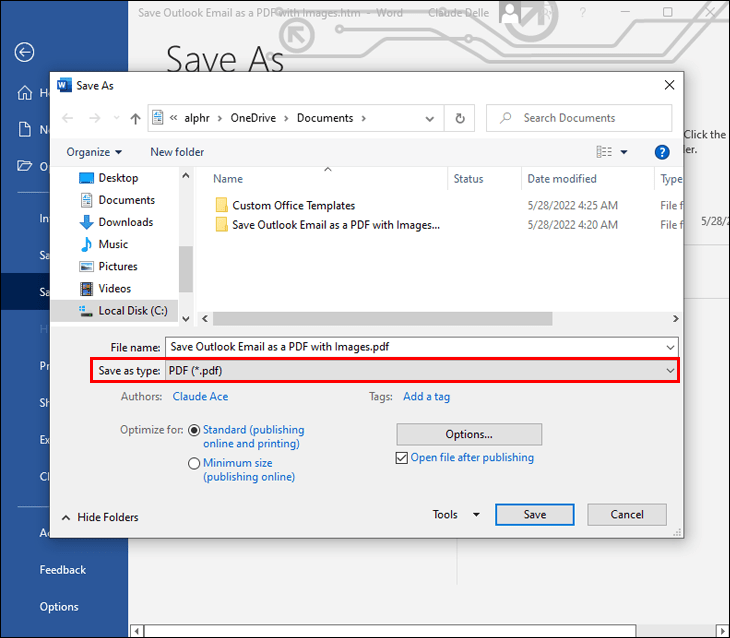Click the alphr breadcrumb in address bar
The height and width of the screenshot is (638, 730).
click(197, 118)
